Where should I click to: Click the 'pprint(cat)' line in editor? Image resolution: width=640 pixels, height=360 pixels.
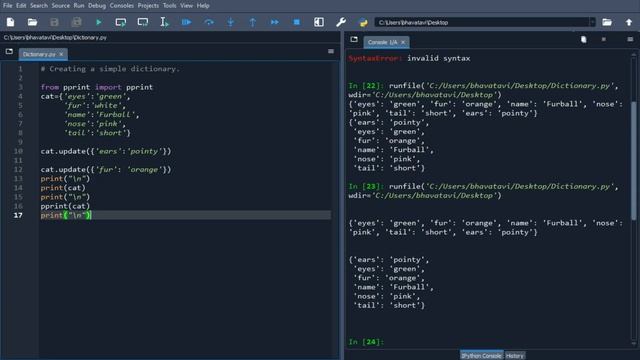pos(65,206)
